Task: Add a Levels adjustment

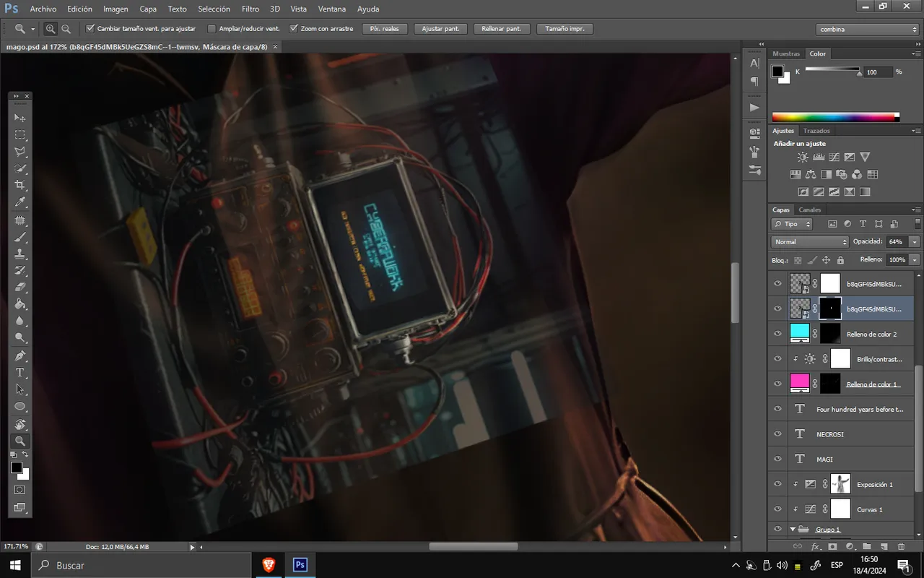Action: 819,157
